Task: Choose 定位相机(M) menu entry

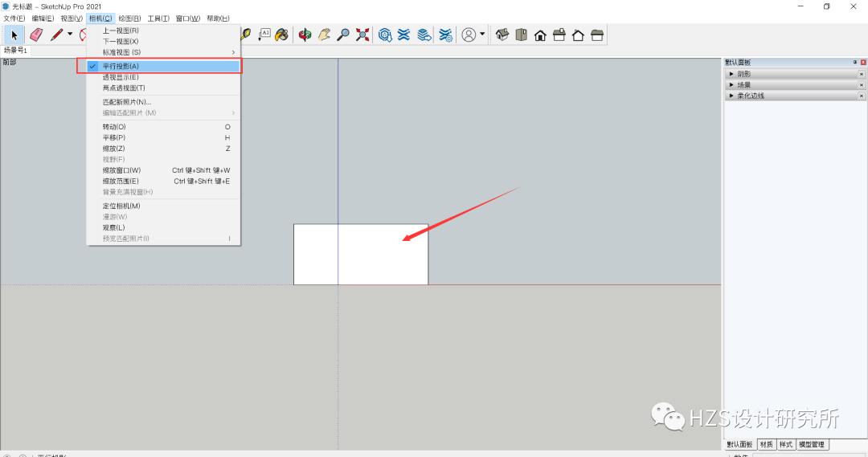Action: (163, 206)
